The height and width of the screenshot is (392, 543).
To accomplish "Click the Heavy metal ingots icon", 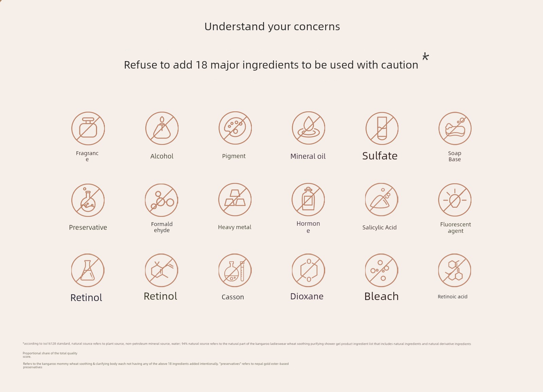I will (x=235, y=200).
